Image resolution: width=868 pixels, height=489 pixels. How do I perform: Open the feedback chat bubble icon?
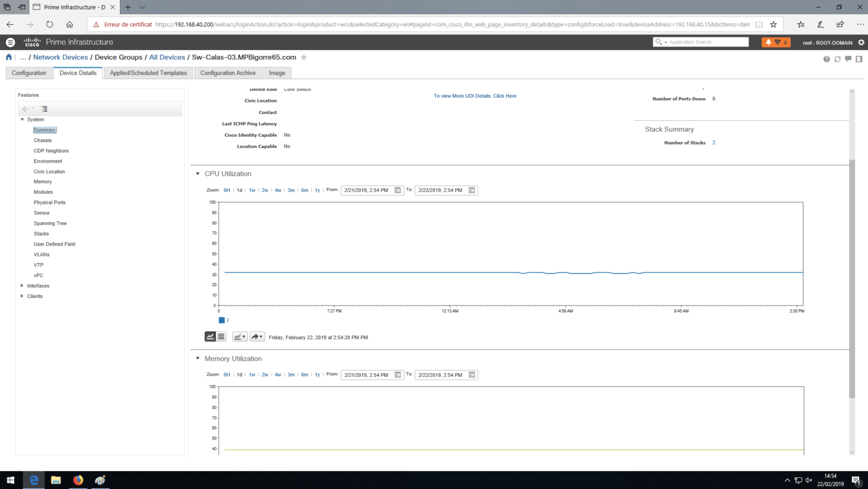pos(848,59)
